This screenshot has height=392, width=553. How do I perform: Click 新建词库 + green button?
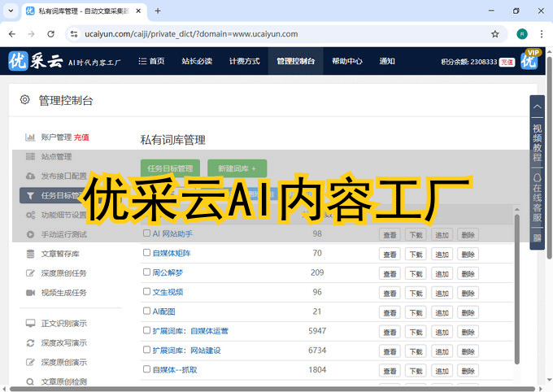(x=237, y=168)
